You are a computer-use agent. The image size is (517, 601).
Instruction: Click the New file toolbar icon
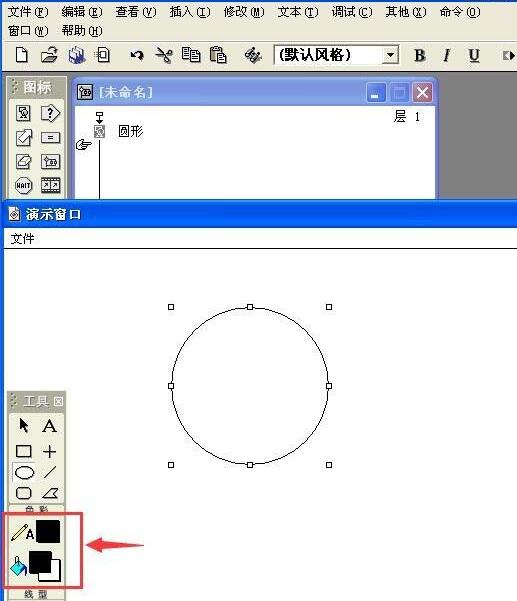click(x=21, y=55)
